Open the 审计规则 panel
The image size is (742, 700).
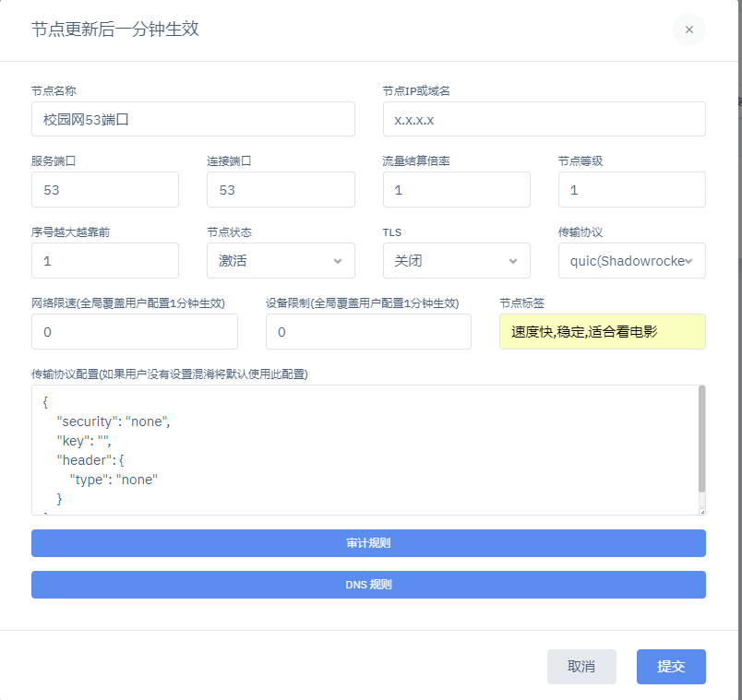coord(368,543)
